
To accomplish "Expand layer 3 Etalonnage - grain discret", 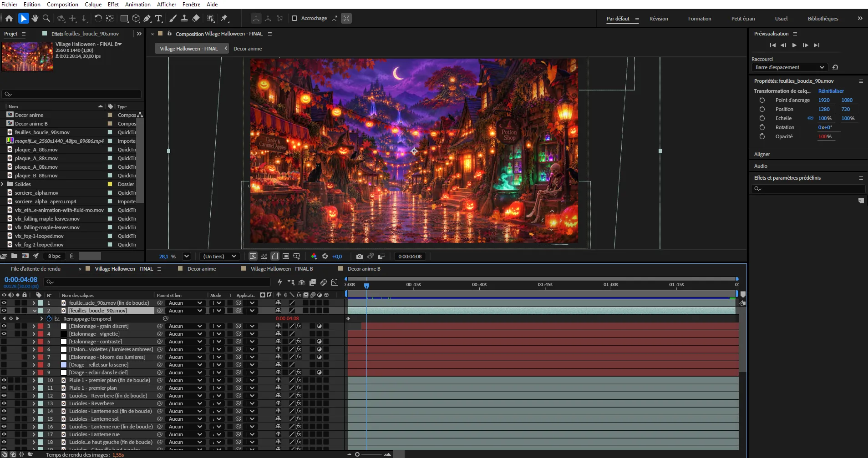I will (34, 326).
